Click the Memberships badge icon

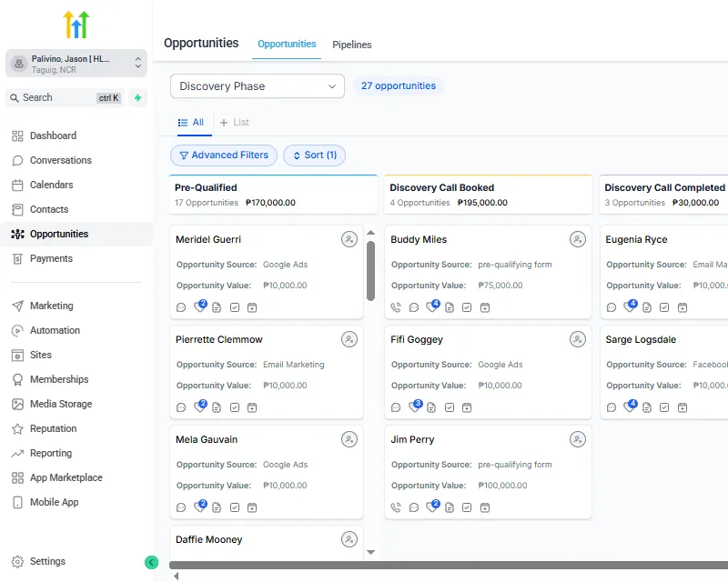17,379
